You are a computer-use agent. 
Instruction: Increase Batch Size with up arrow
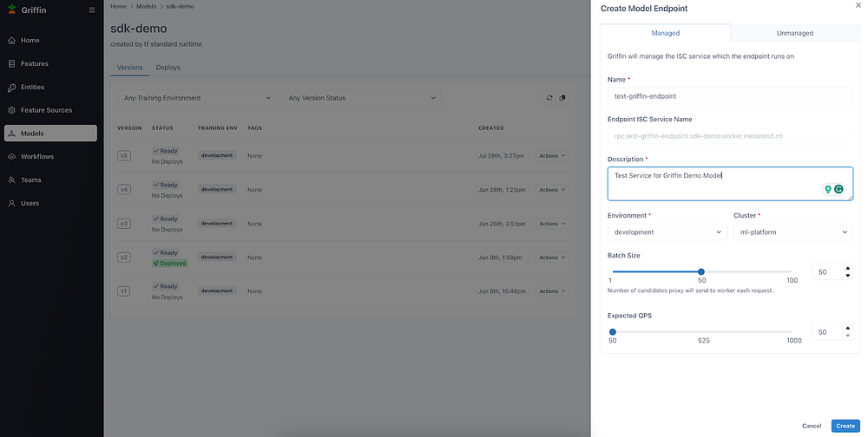pyautogui.click(x=847, y=268)
